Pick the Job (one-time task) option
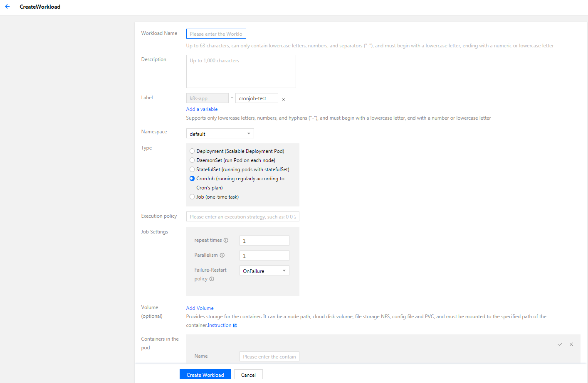The image size is (588, 383). (x=192, y=197)
